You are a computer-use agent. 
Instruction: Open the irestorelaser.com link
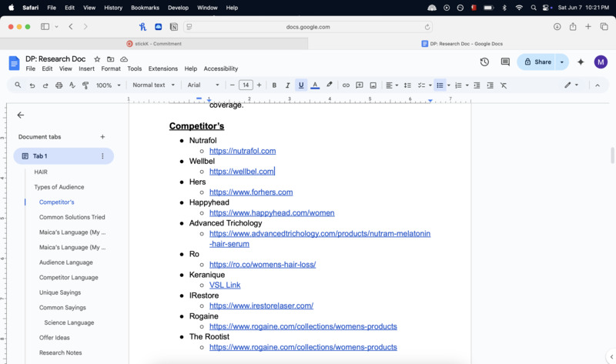pos(261,306)
